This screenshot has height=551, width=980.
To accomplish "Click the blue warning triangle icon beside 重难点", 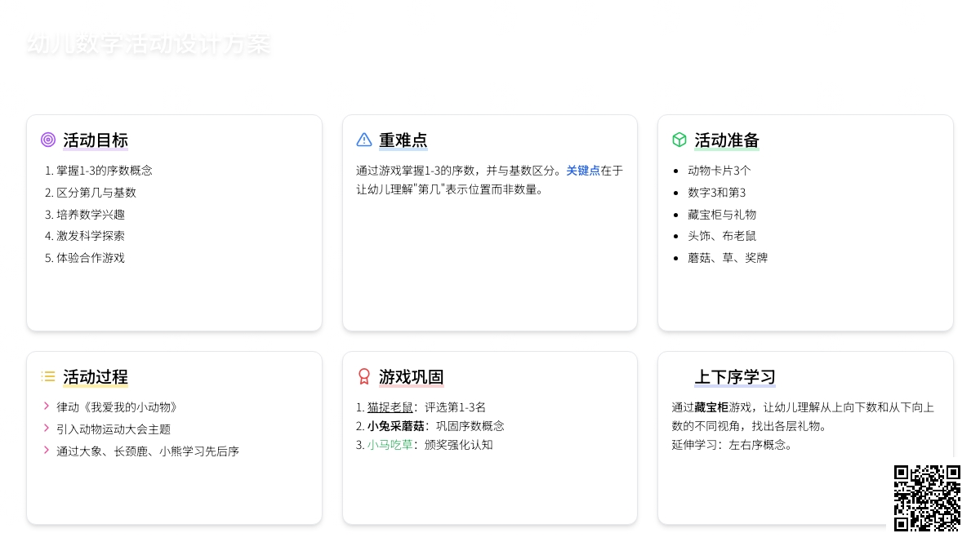I will click(x=364, y=140).
